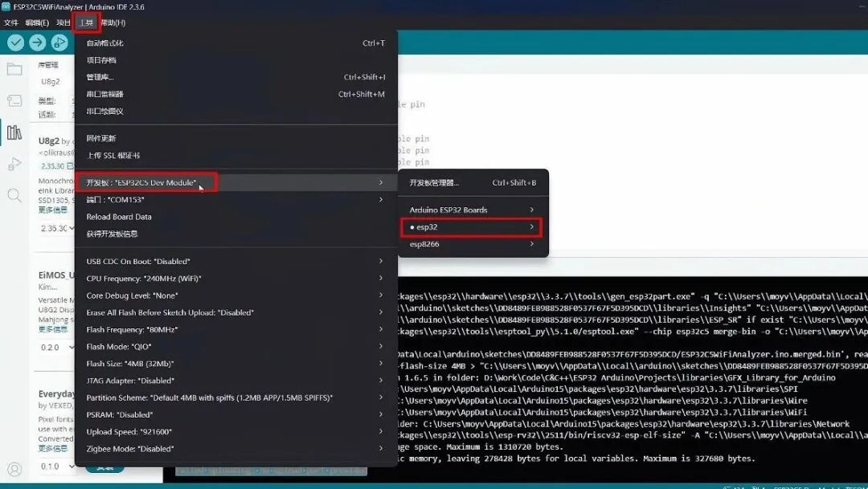Open Everyday library version 0.1.0 dropdown

coord(57,467)
